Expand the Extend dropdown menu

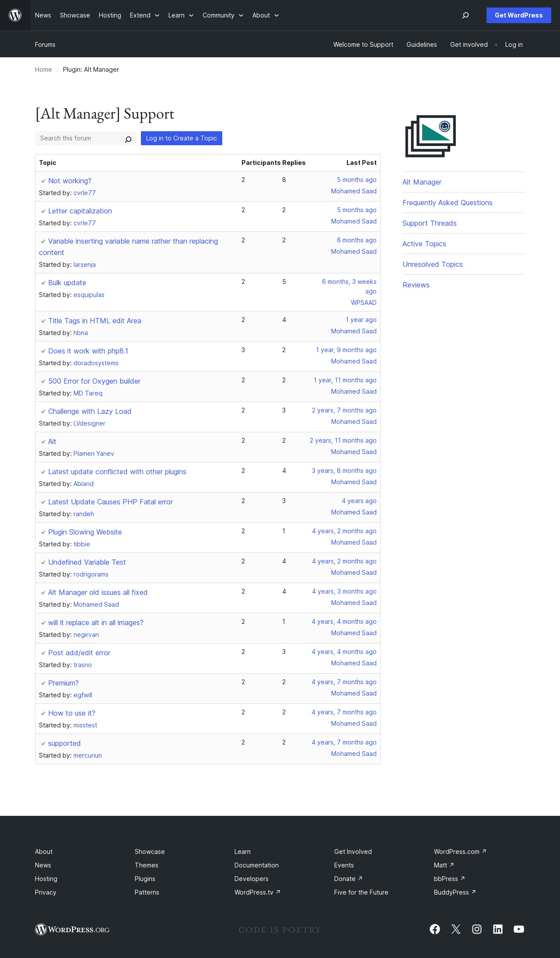(144, 15)
